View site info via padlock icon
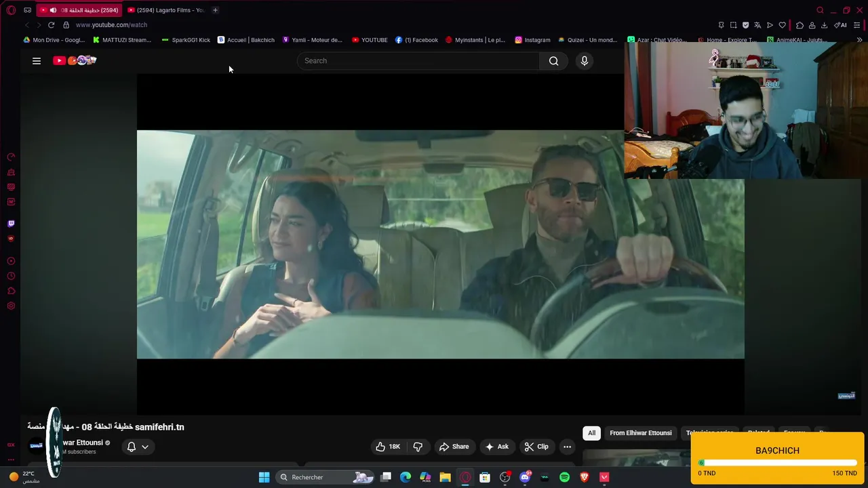Image resolution: width=868 pixels, height=488 pixels. pyautogui.click(x=66, y=25)
